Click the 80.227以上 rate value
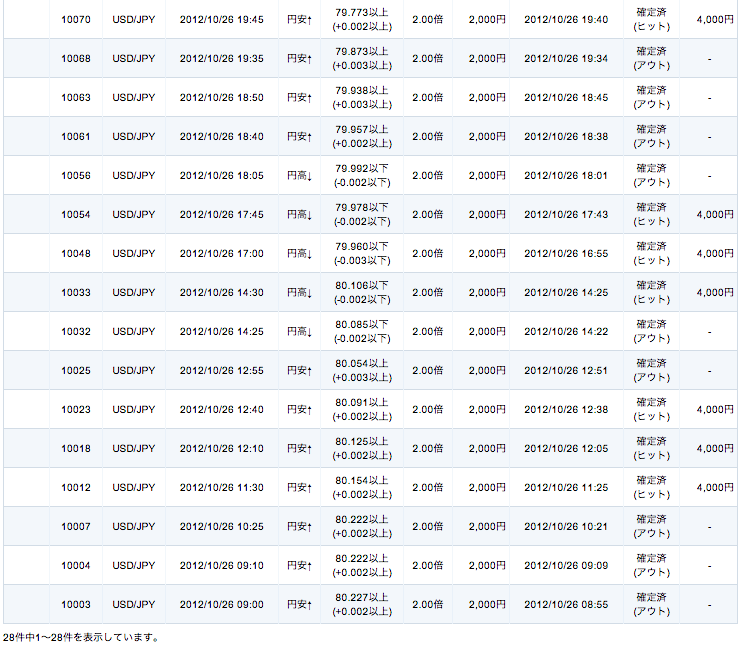Image resolution: width=751 pixels, height=653 pixels. click(362, 598)
